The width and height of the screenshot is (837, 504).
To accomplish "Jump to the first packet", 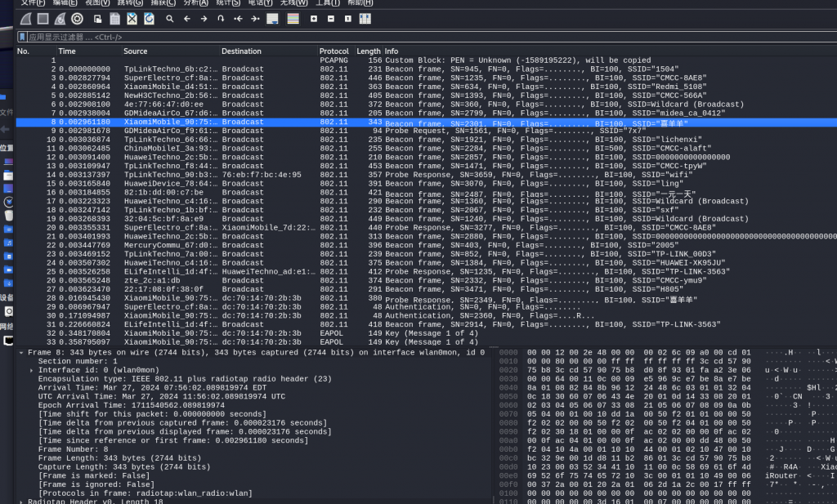I will (238, 19).
